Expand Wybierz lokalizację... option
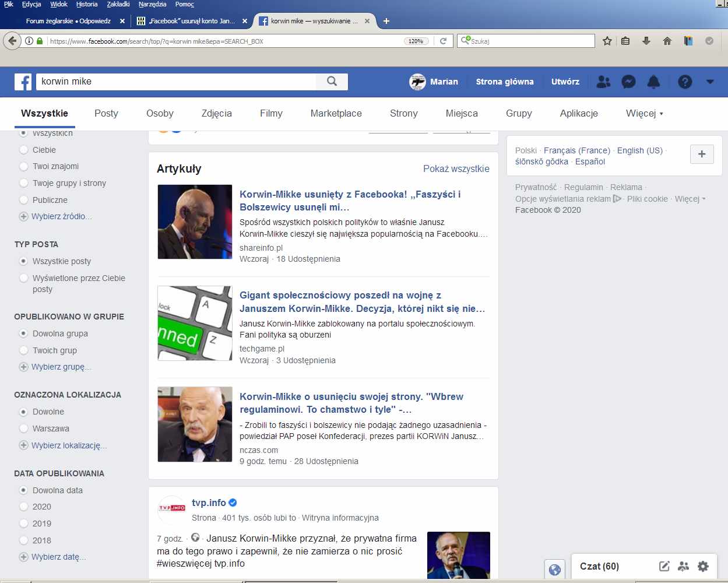 coord(64,445)
